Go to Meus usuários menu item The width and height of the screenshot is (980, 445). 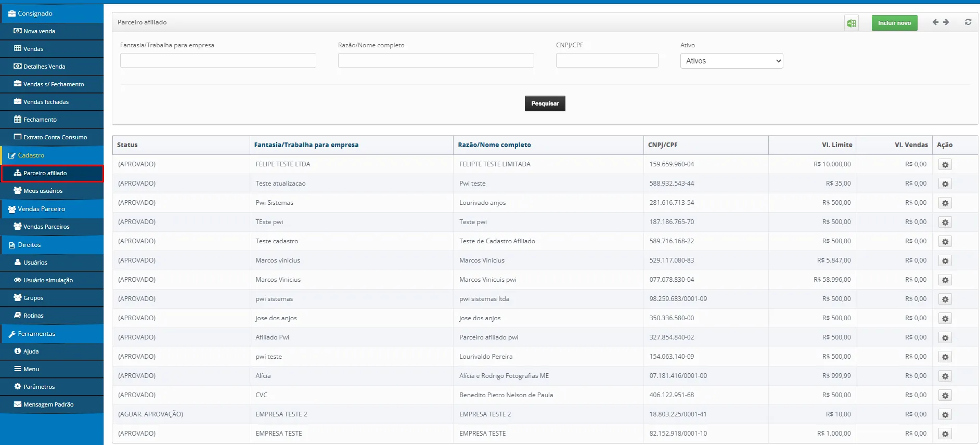pos(43,191)
